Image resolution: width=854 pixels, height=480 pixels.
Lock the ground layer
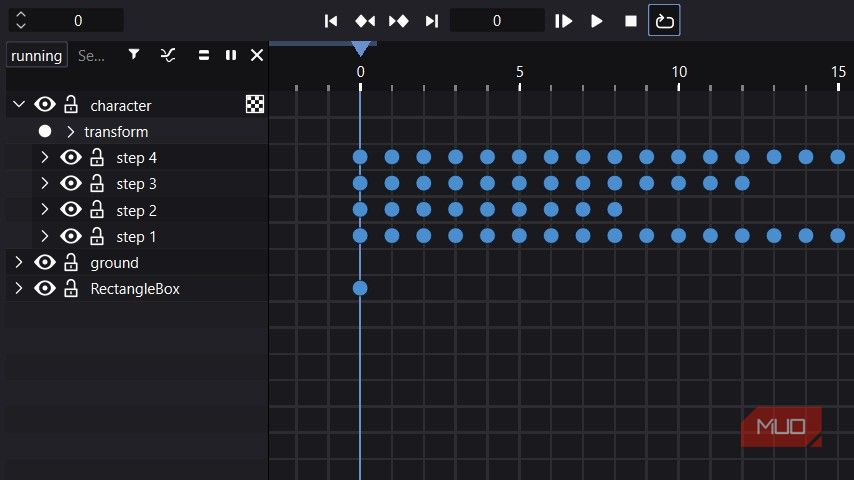[71, 262]
